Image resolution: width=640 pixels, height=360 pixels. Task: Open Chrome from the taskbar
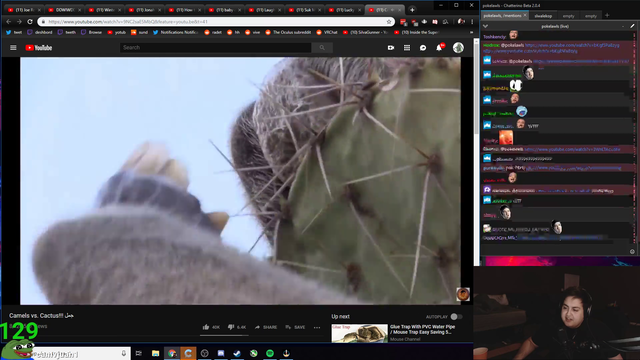click(x=172, y=353)
